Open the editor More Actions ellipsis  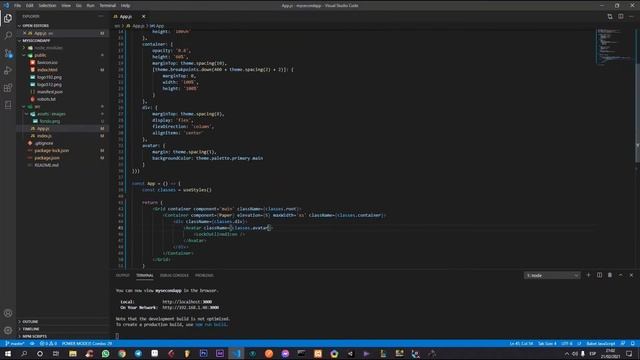click(x=631, y=16)
